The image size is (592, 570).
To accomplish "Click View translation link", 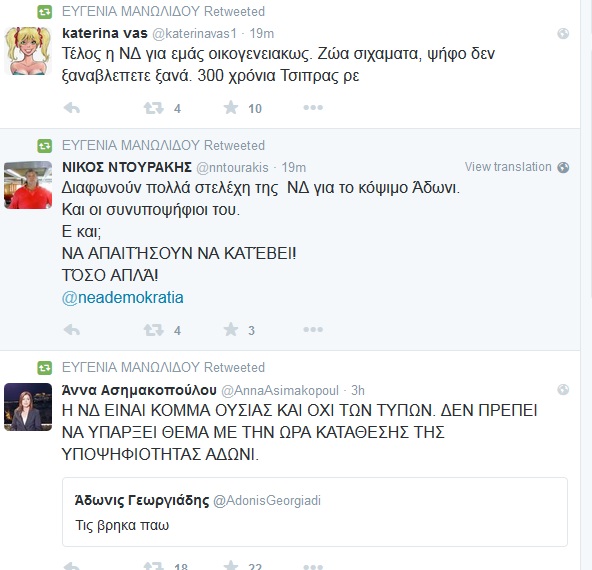I will [x=508, y=167].
